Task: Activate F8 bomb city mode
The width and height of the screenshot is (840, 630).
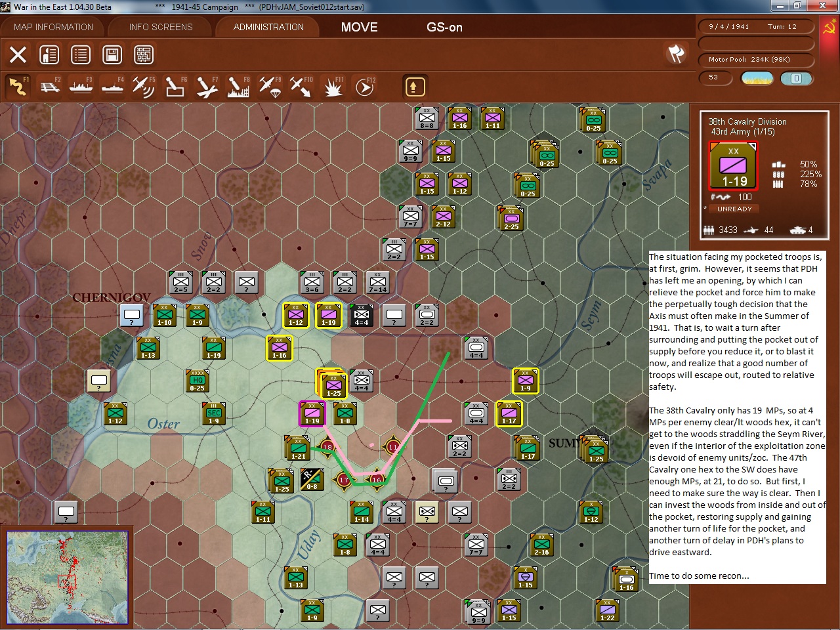Action: point(239,86)
